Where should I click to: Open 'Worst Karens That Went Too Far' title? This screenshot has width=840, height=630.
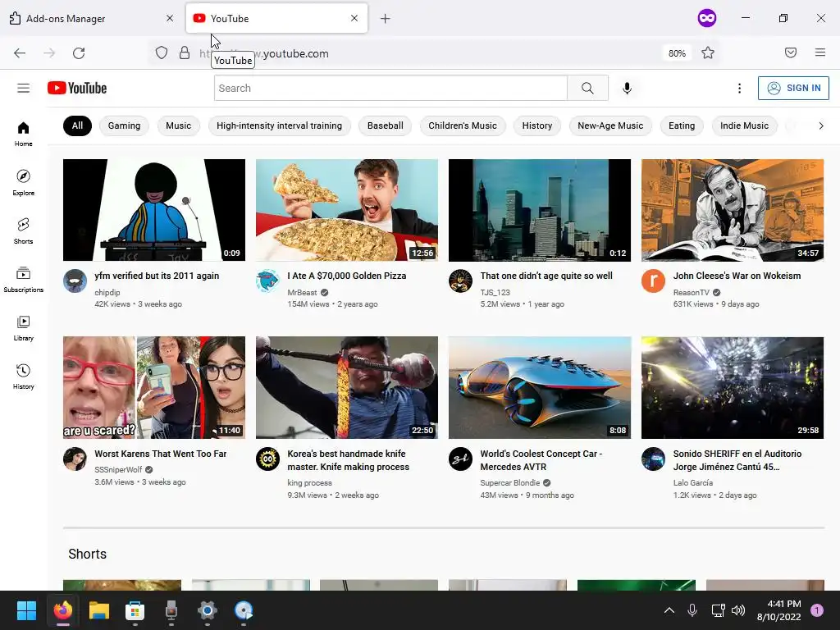pos(160,454)
